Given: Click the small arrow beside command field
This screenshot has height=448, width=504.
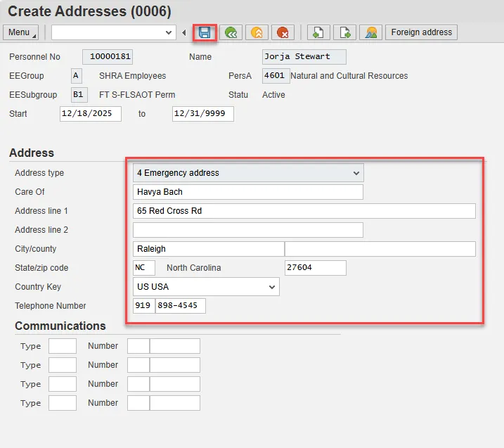Looking at the screenshot, I should coord(184,32).
